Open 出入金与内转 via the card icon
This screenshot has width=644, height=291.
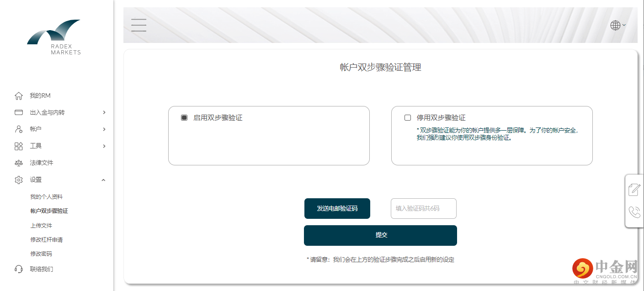pyautogui.click(x=18, y=112)
